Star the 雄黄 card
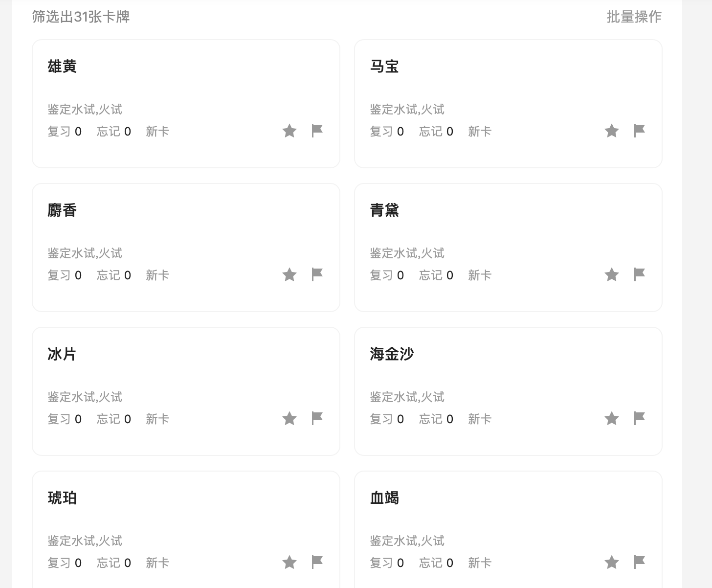The image size is (712, 588). [289, 131]
